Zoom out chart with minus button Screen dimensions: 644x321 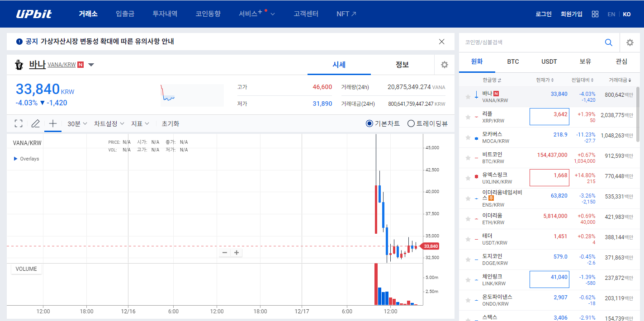(224, 253)
